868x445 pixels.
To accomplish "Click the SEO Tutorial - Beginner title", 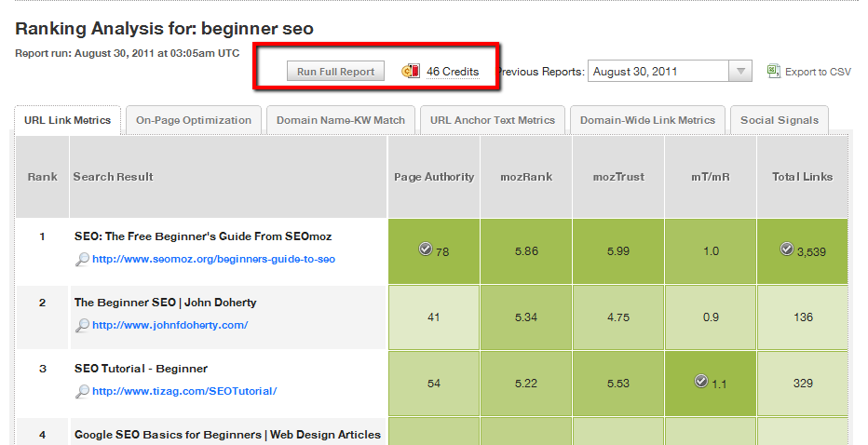I will coord(142,369).
